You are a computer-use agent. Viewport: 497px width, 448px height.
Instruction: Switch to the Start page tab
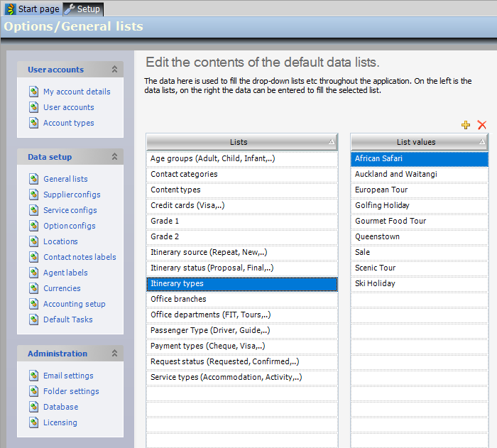click(x=33, y=9)
